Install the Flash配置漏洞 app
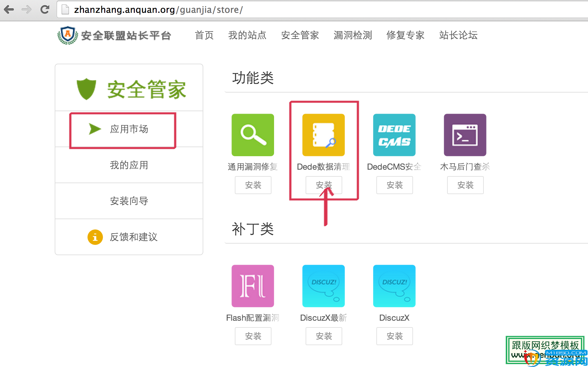This screenshot has height=367, width=588. tap(253, 336)
